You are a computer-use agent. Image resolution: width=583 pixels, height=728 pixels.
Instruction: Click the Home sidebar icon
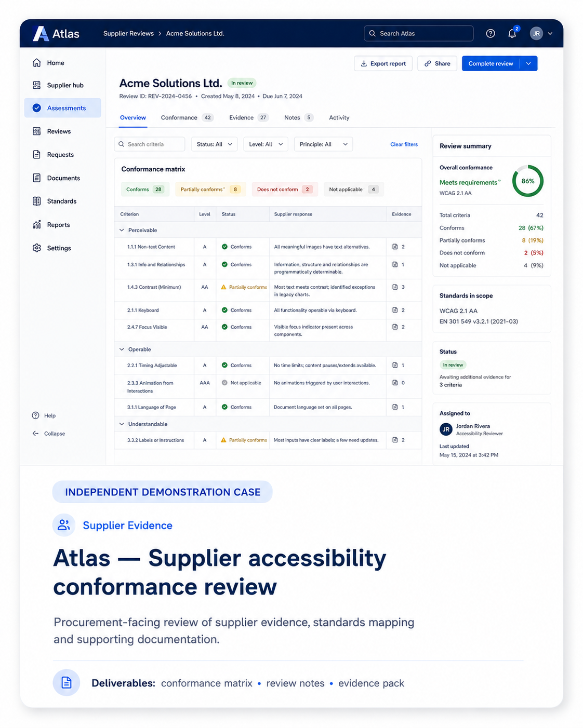point(37,63)
